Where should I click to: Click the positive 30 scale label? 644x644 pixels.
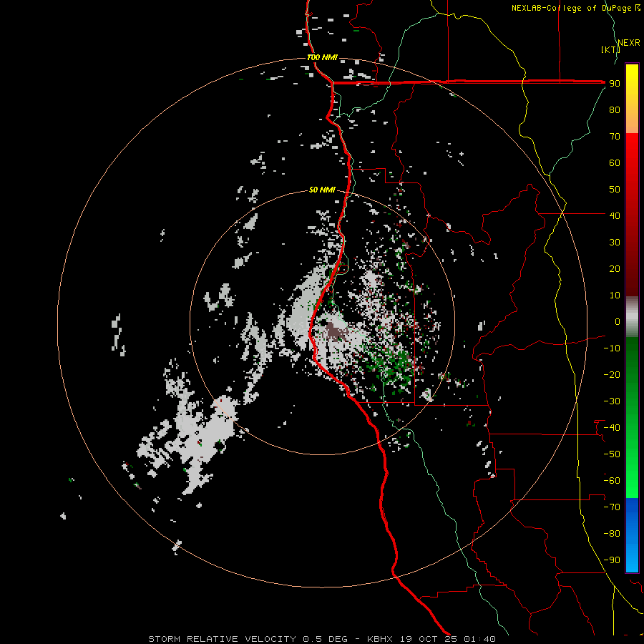tap(615, 243)
